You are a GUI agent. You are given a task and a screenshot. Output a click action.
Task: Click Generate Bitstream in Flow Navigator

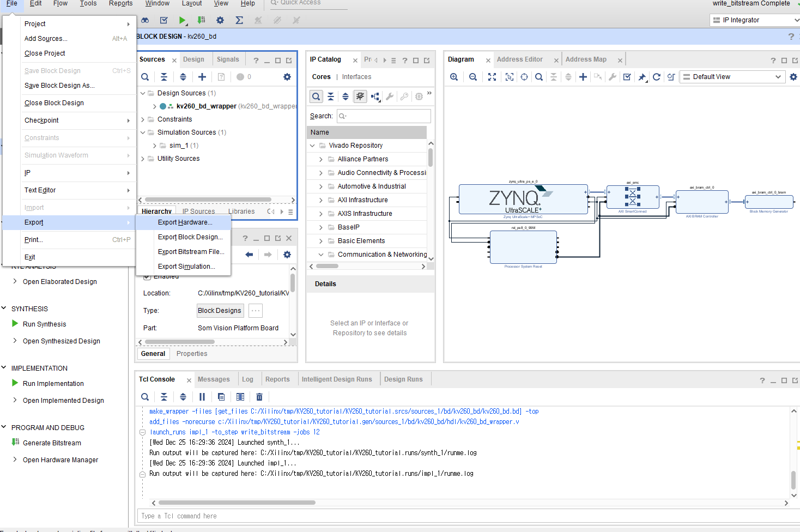pos(52,443)
